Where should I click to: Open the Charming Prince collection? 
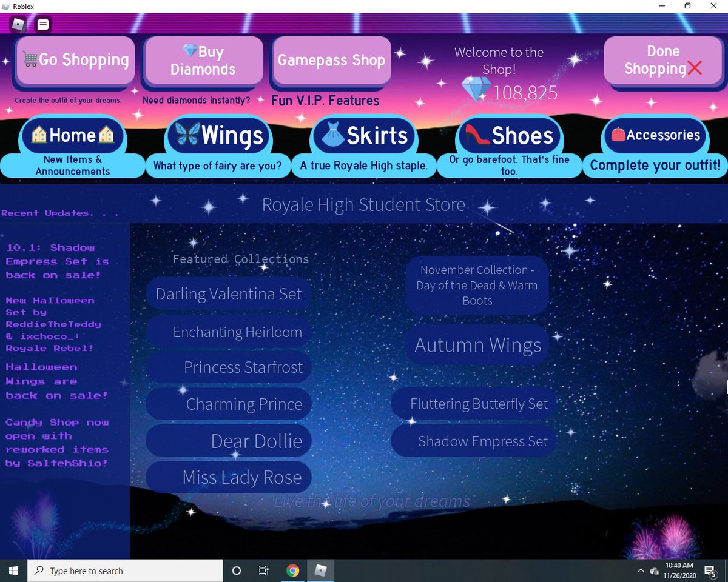229,404
